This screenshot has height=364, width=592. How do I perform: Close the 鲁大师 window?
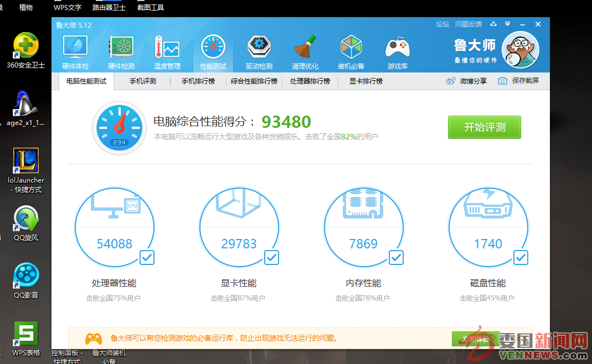538,24
